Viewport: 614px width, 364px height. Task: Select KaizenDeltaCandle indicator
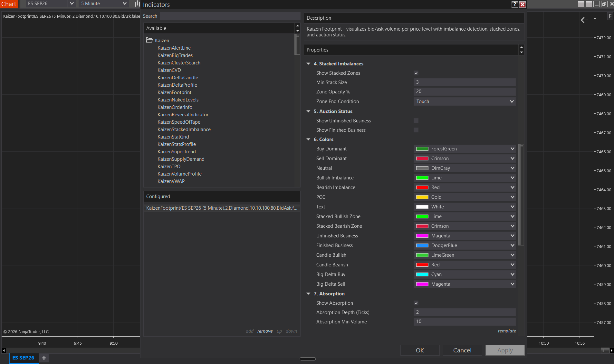point(178,78)
